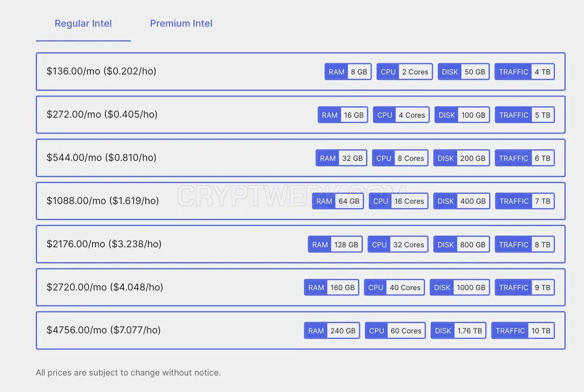Pick the $2720.00/mo plan row

click(301, 287)
